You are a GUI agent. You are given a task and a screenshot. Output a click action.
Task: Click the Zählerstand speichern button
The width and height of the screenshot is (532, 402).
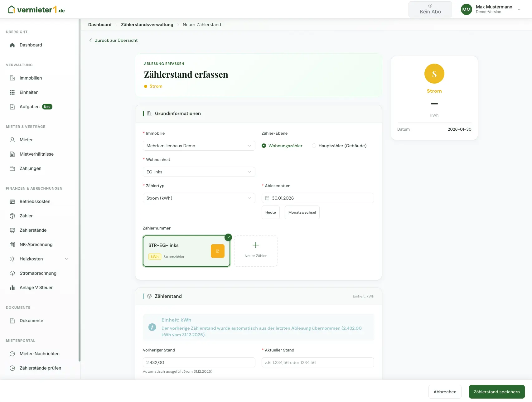497,392
